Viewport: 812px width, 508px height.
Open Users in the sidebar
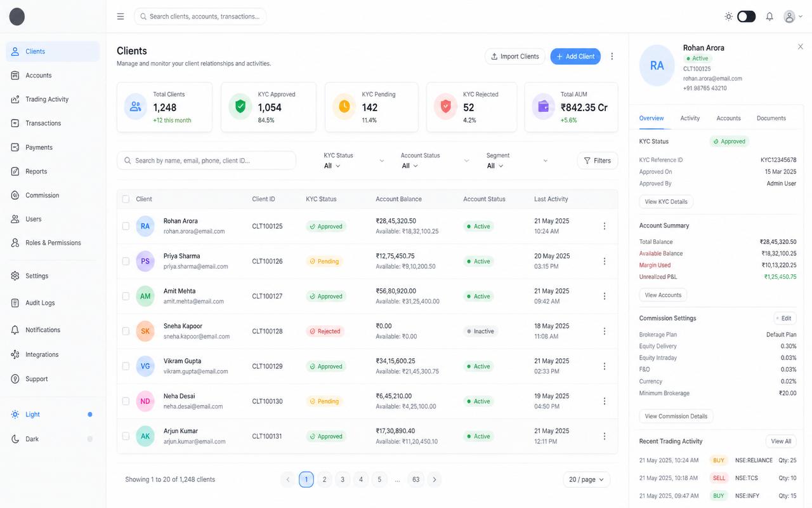53,219
